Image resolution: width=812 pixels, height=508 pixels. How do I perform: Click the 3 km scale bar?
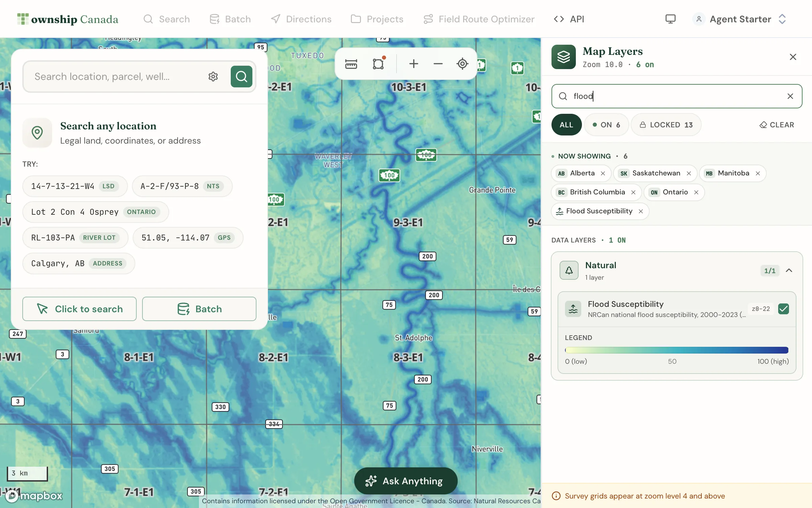(x=27, y=473)
